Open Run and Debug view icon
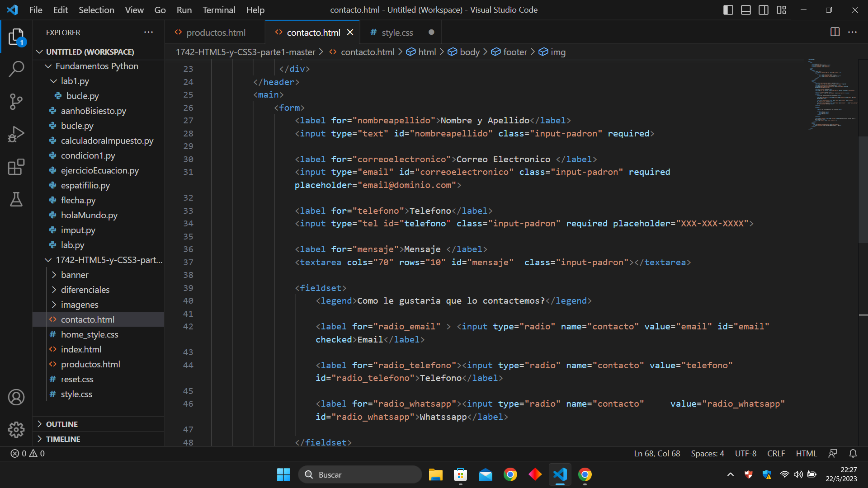 pos(16,134)
